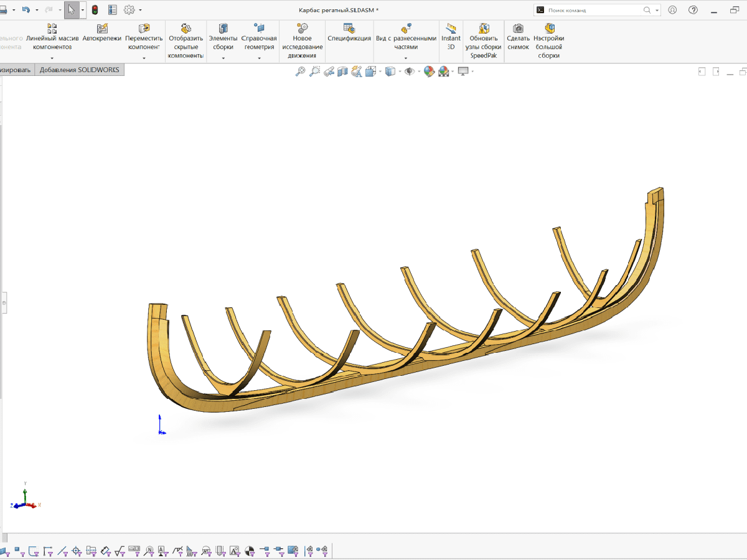Click Новое исследование движения
Viewport: 747px width, 560px height.
302,41
